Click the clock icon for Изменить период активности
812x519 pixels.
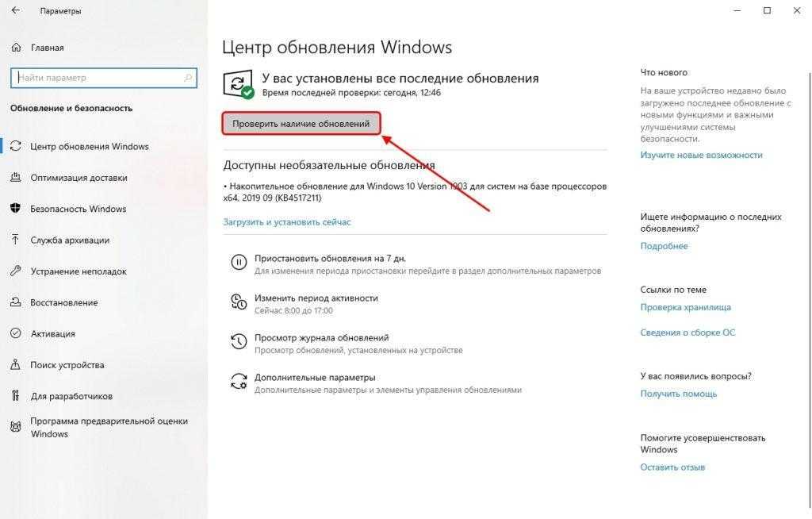[239, 302]
